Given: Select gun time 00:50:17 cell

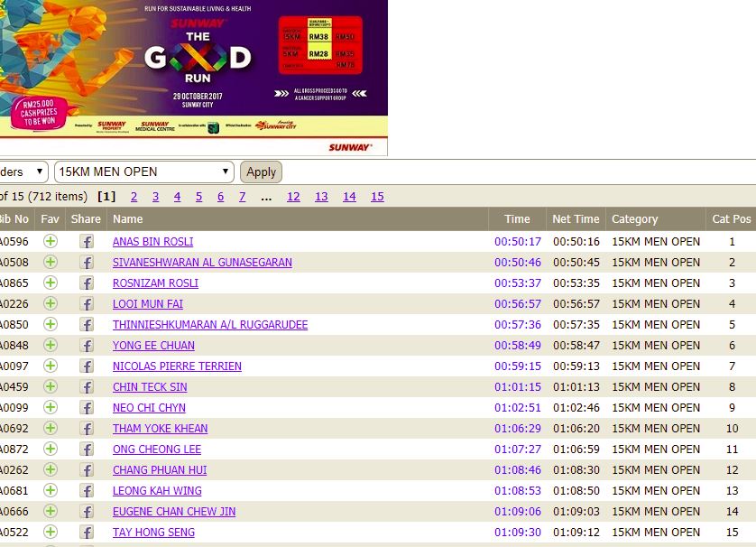Looking at the screenshot, I should 517,242.
